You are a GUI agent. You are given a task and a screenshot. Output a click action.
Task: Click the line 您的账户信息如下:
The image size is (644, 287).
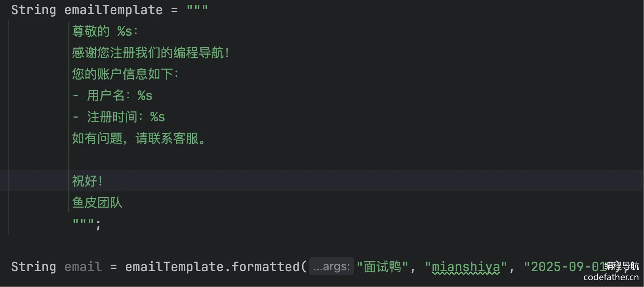[125, 74]
